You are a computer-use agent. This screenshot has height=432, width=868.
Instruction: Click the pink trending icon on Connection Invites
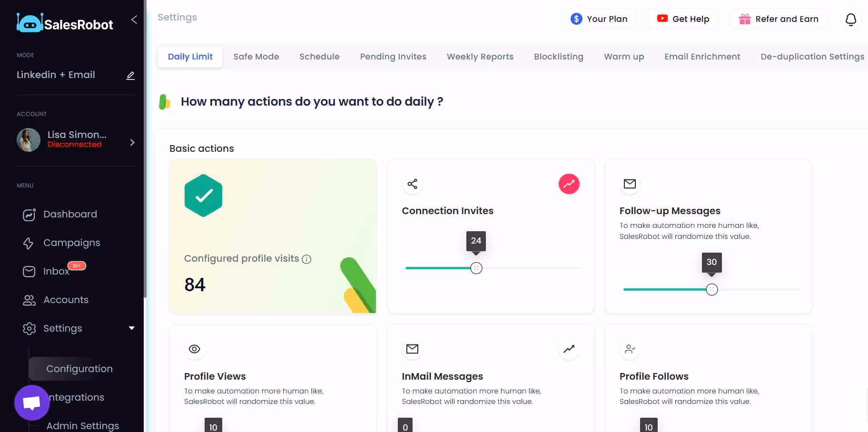(x=569, y=184)
